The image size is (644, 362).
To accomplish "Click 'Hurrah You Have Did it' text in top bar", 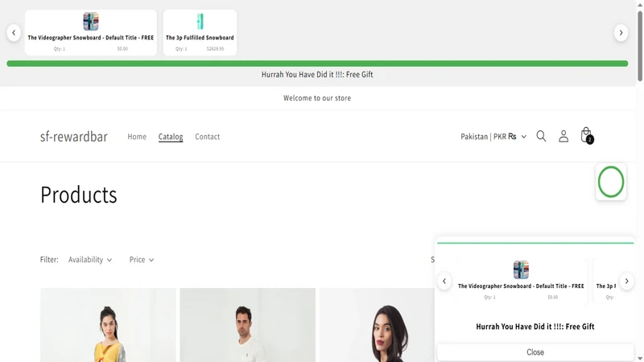I will coord(317,74).
